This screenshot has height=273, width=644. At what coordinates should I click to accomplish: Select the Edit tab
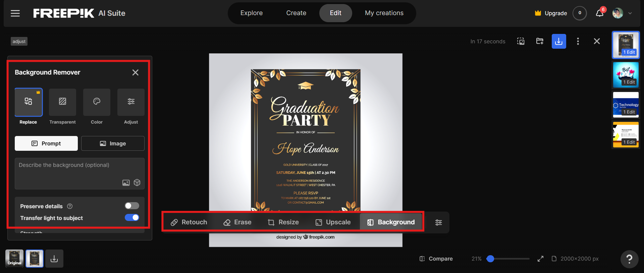335,13
